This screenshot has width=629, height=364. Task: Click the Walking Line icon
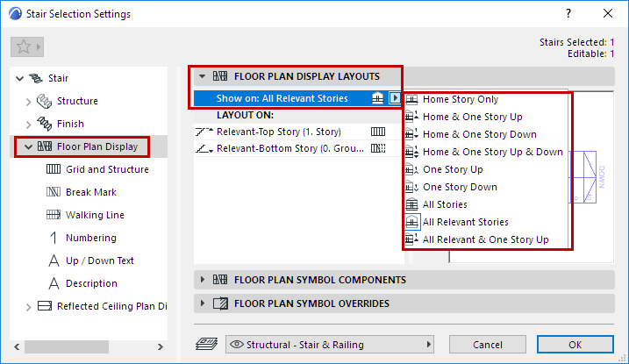[52, 215]
